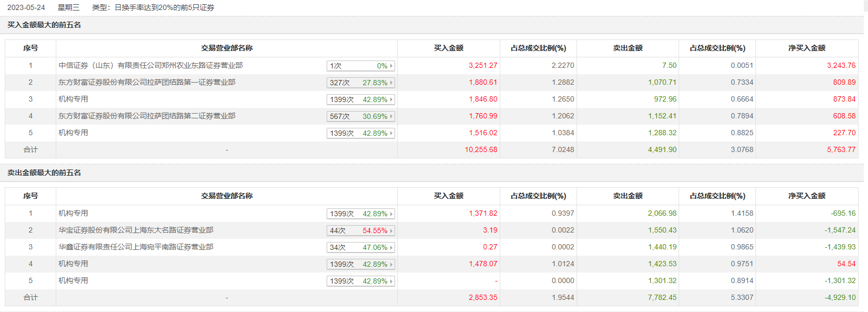This screenshot has width=868, height=312.
Task: Expand 1399次 box in the 1,478.07 row
Action: coord(360,264)
